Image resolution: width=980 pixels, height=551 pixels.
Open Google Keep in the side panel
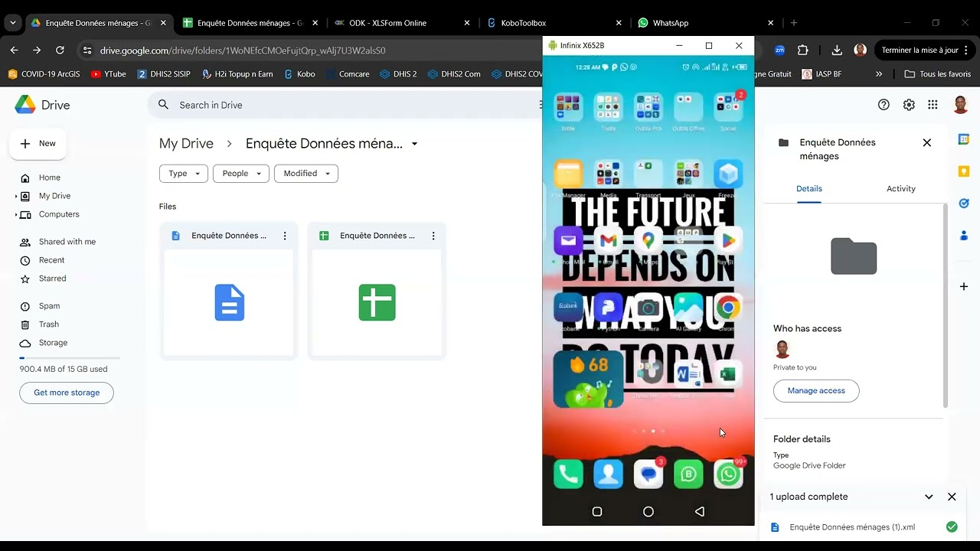pyautogui.click(x=964, y=171)
